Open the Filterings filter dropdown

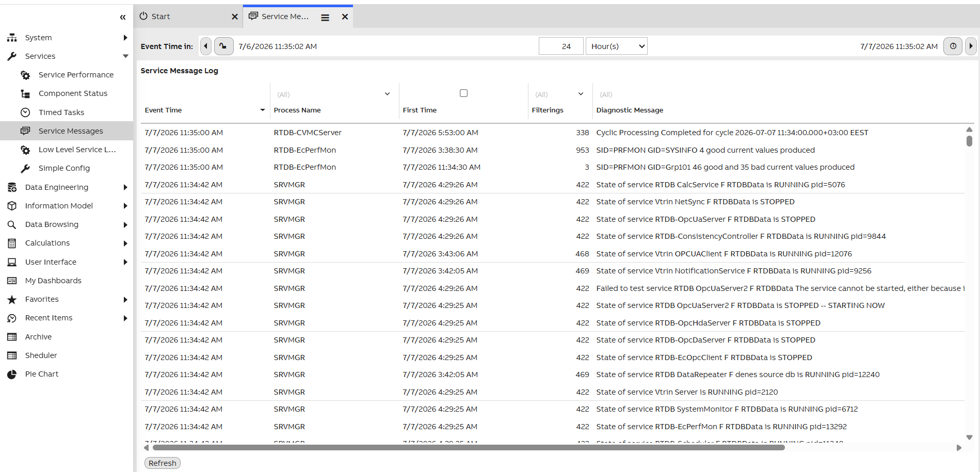581,94
